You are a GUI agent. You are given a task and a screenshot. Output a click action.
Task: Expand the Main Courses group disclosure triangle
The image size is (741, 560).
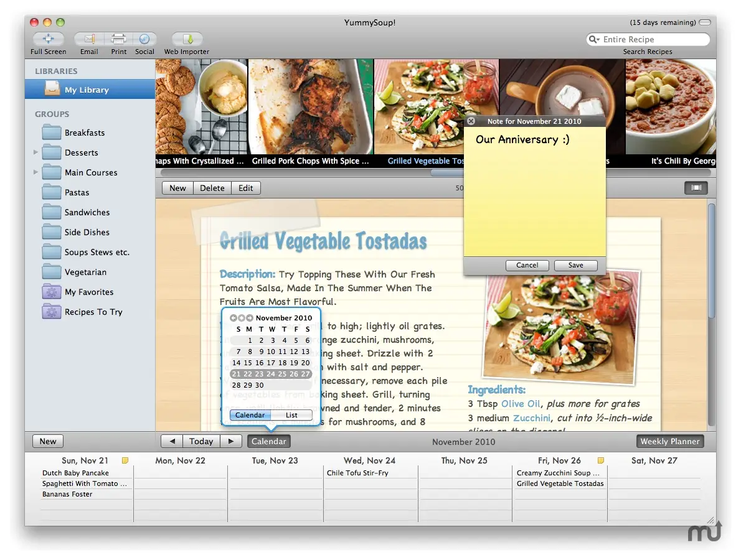pos(35,172)
